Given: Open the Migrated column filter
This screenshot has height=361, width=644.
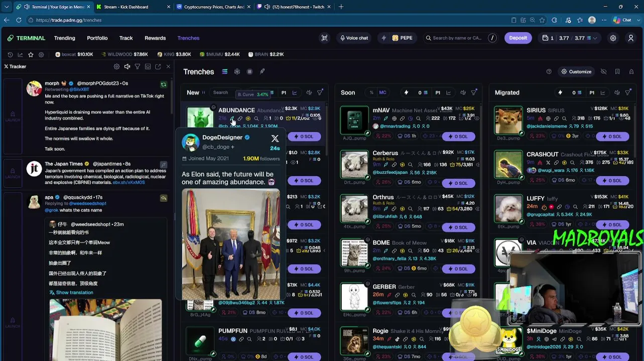Looking at the screenshot, I should coord(627,93).
